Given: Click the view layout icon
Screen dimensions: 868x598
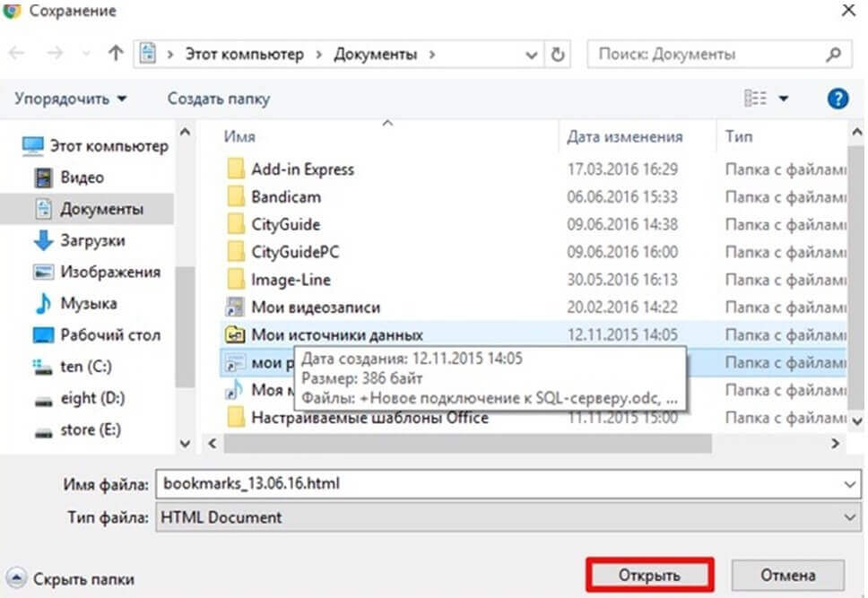Looking at the screenshot, I should pos(756,99).
